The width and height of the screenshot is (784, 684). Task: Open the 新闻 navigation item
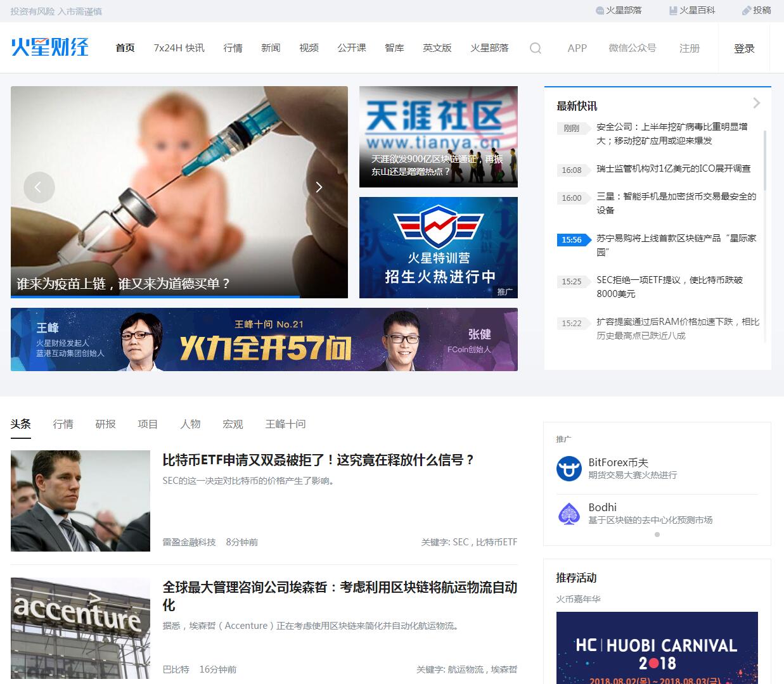tap(271, 48)
